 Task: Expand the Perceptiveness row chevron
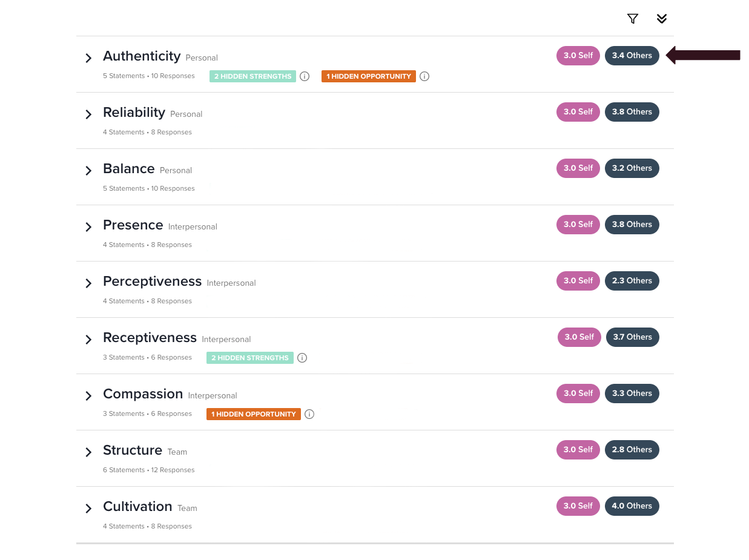tap(88, 283)
